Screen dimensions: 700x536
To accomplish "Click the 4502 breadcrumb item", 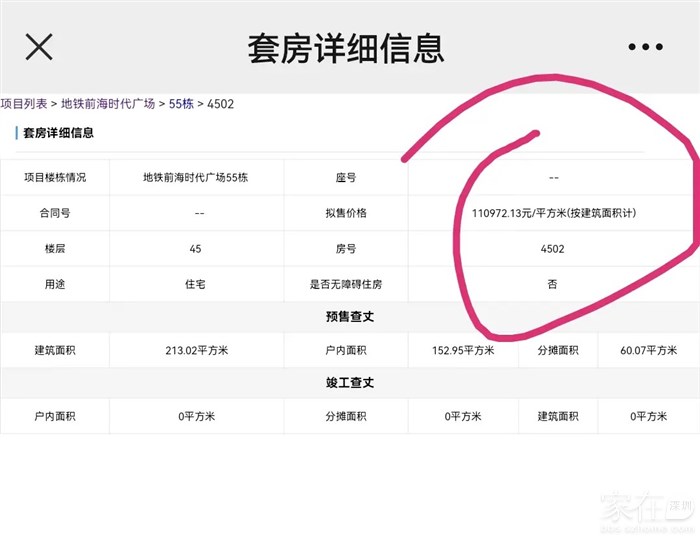I will pyautogui.click(x=220, y=103).
